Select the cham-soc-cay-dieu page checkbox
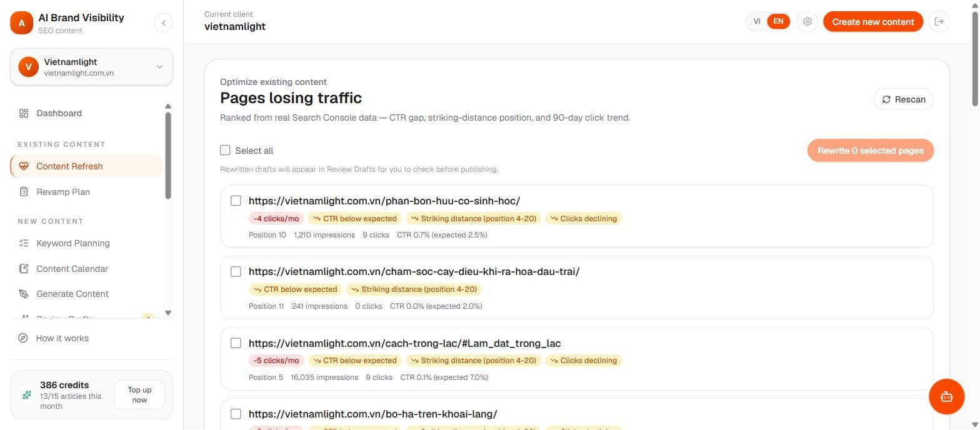The image size is (980, 430). (236, 271)
